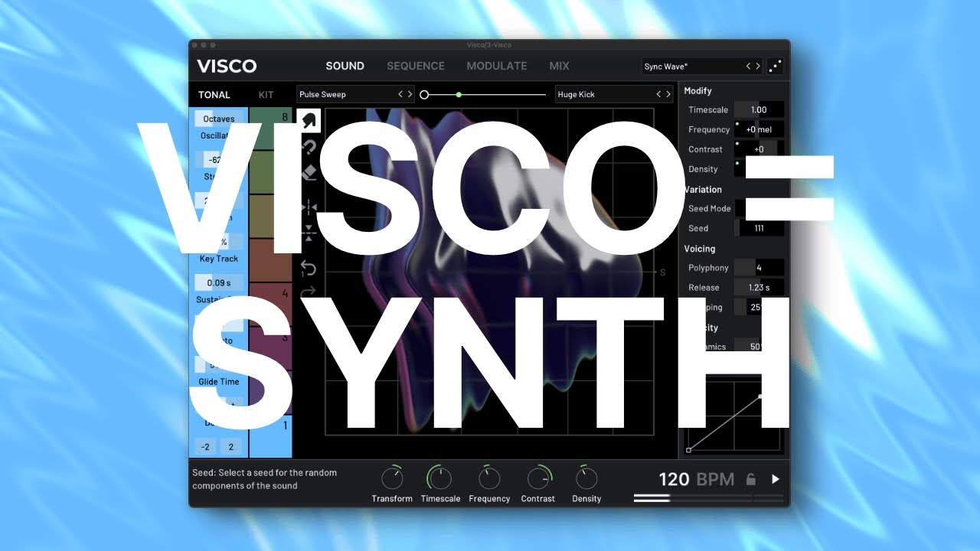980x551 pixels.
Task: Click the Glide Time label
Action: pos(219,382)
